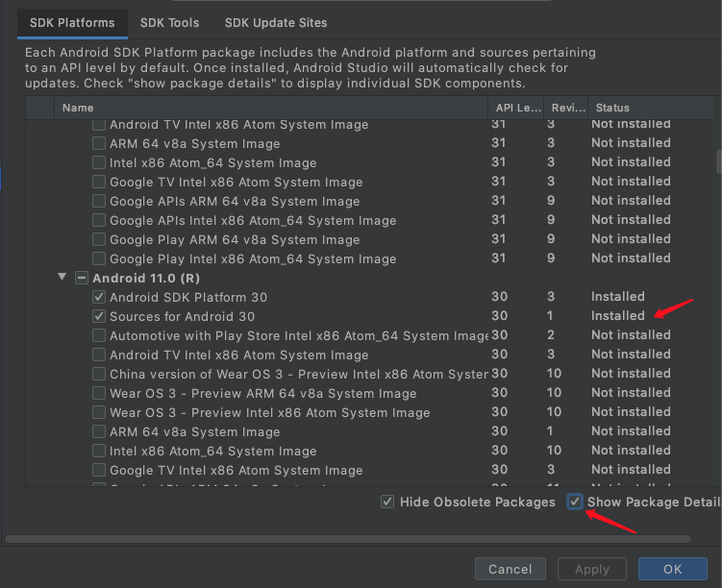Click the Cancel button
The width and height of the screenshot is (722, 588).
[510, 569]
